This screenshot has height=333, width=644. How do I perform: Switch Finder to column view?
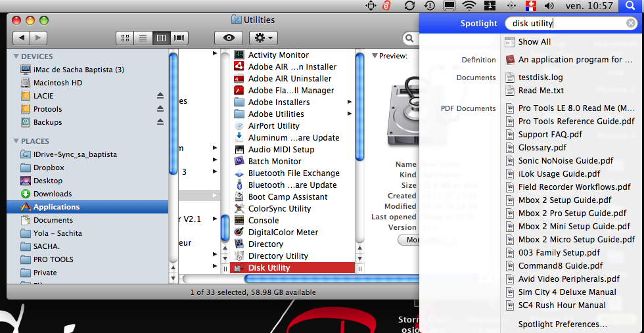click(x=161, y=38)
